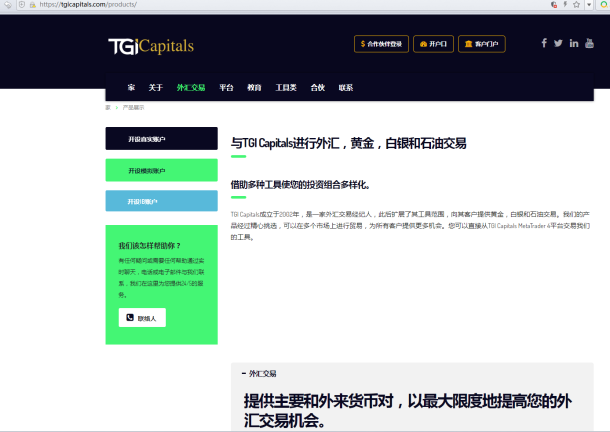Click the subheading 借助多种工具使您的投资组合多样化。
Screen dimensions: 610x432
300,184
